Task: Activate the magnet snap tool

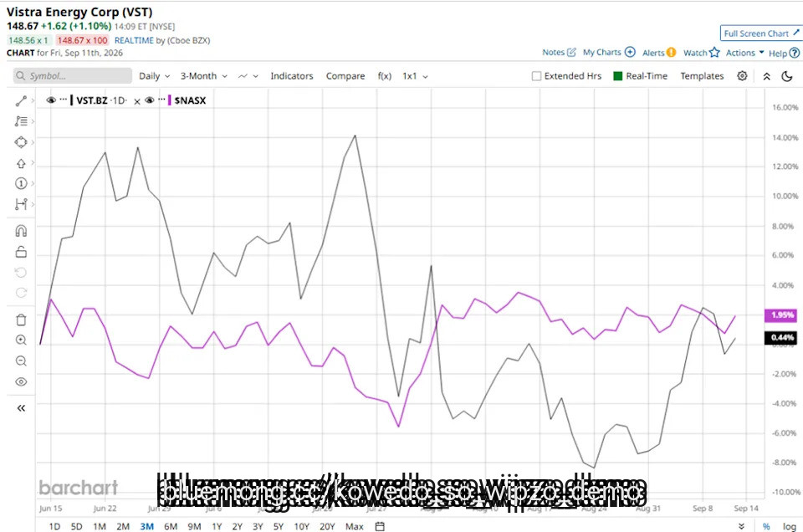Action: pyautogui.click(x=21, y=231)
